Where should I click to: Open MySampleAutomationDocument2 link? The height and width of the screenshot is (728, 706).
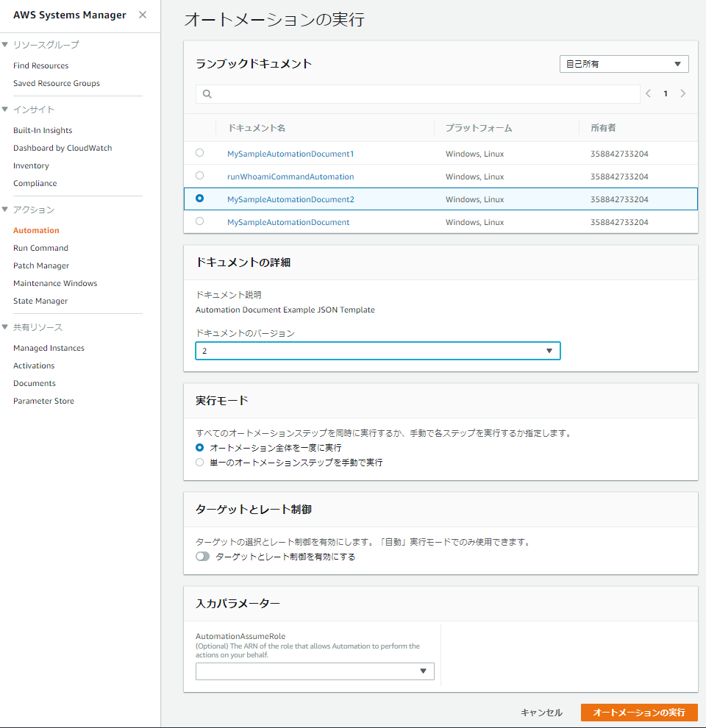290,199
